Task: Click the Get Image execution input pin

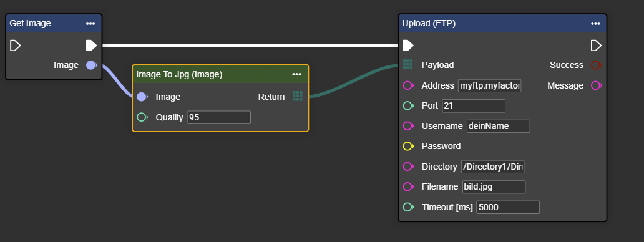Action: (15, 45)
